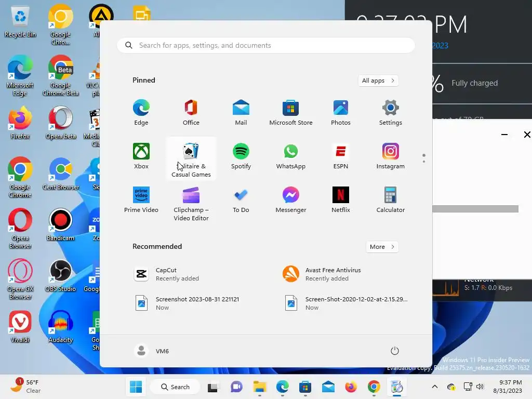Screen dimensions: 532x399
Task: Launch ESPN app
Action: 341,156
